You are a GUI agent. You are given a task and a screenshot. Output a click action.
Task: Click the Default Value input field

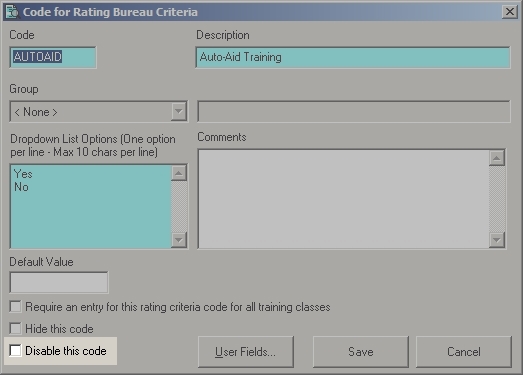tap(59, 283)
